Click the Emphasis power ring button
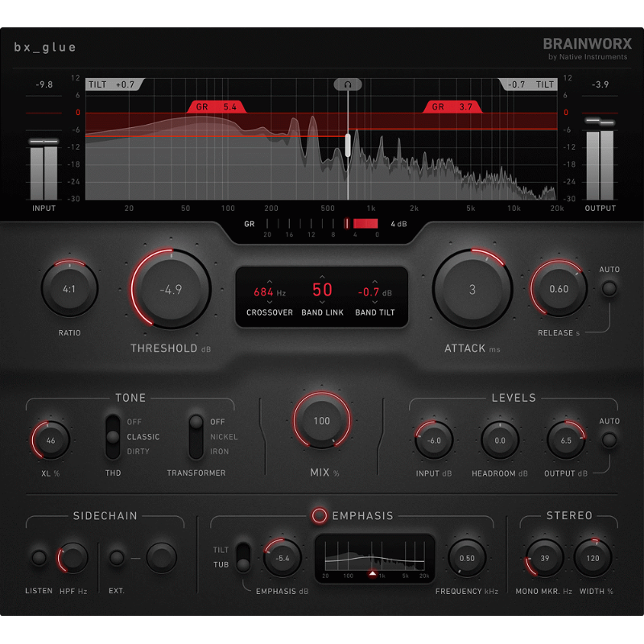 pos(319,515)
